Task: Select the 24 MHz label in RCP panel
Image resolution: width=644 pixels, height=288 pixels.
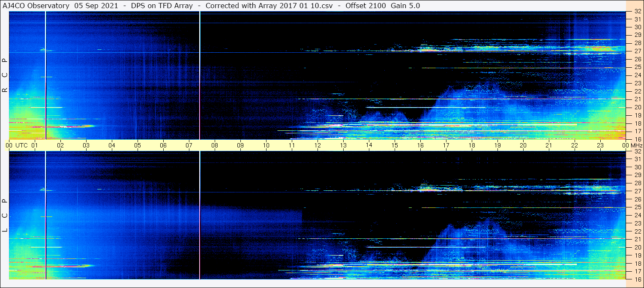Action: pyautogui.click(x=637, y=75)
